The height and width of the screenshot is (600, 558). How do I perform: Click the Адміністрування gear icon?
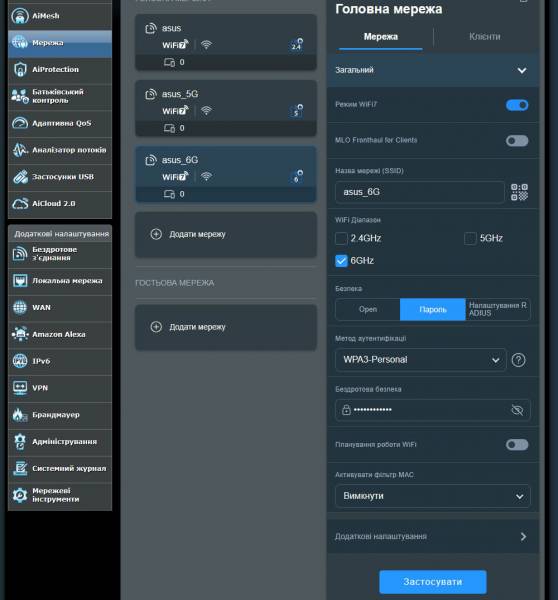(x=20, y=441)
